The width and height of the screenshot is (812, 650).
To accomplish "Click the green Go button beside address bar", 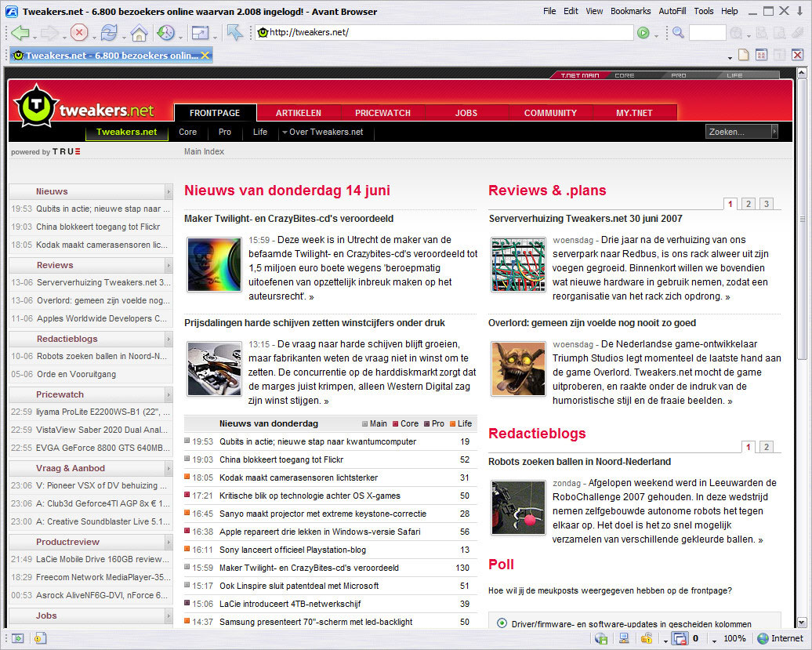I will [643, 33].
